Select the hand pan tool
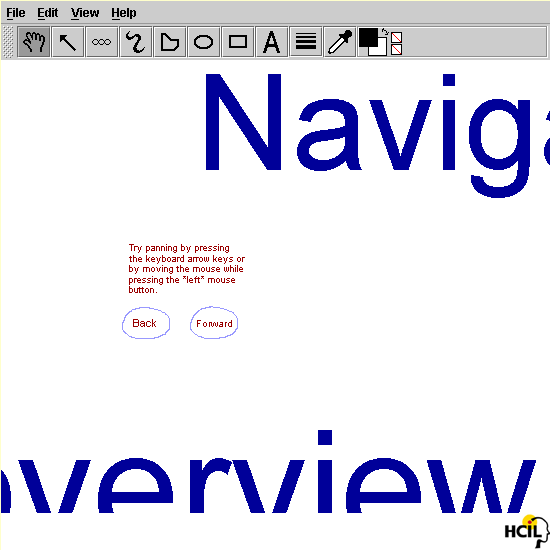 point(33,42)
